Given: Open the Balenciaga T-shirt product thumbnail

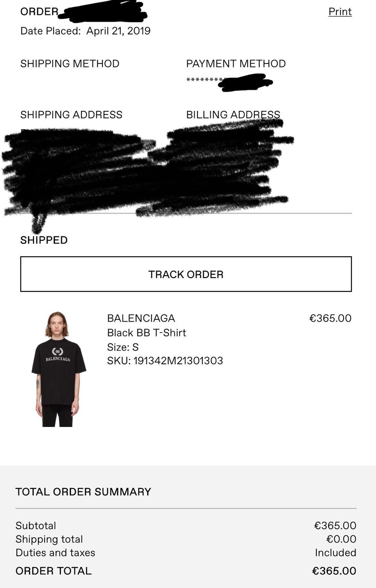Looking at the screenshot, I should [59, 369].
